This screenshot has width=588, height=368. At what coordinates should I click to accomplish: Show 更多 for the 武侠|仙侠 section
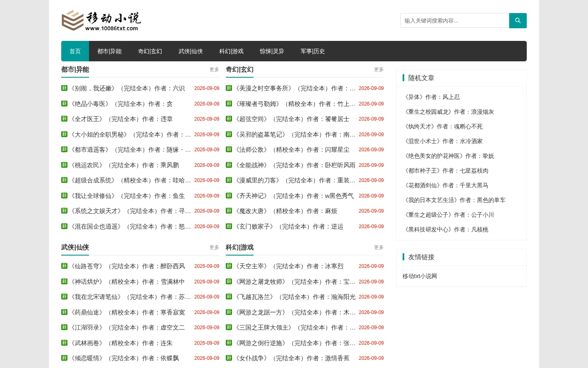coord(214,247)
